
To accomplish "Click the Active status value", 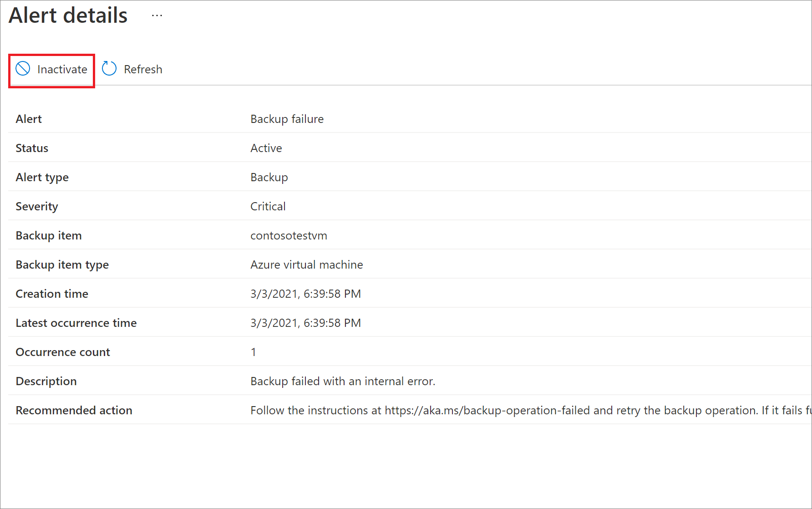I will tap(266, 148).
